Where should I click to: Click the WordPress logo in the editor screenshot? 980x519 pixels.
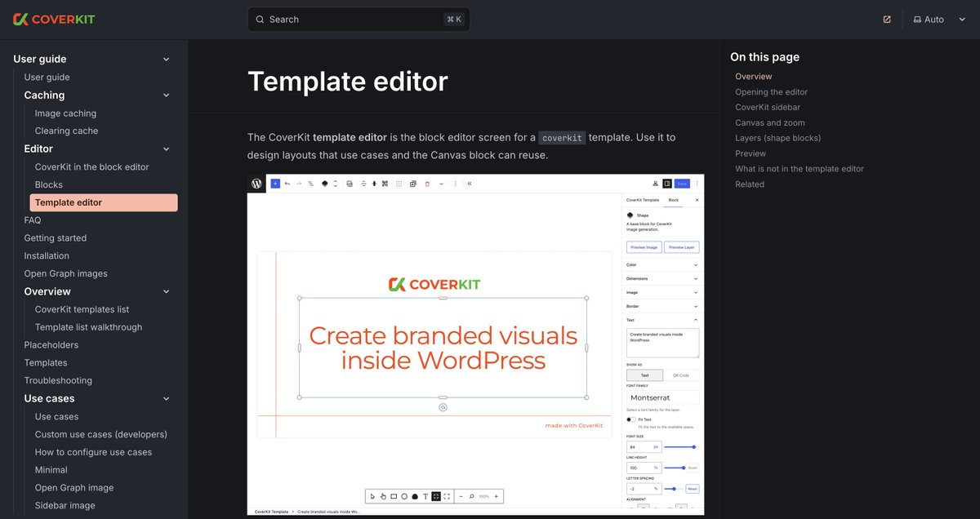(x=256, y=184)
